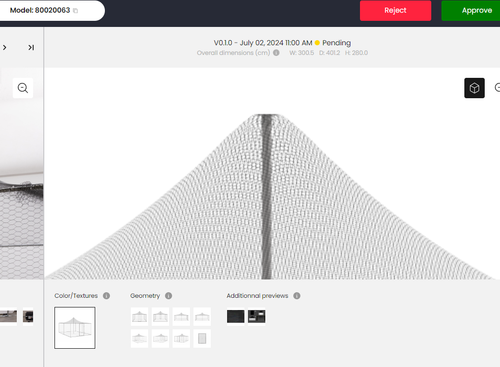Viewport: 500px width, 367px height.
Task: Open the second Additionnal preview with panels
Action: 257,316
